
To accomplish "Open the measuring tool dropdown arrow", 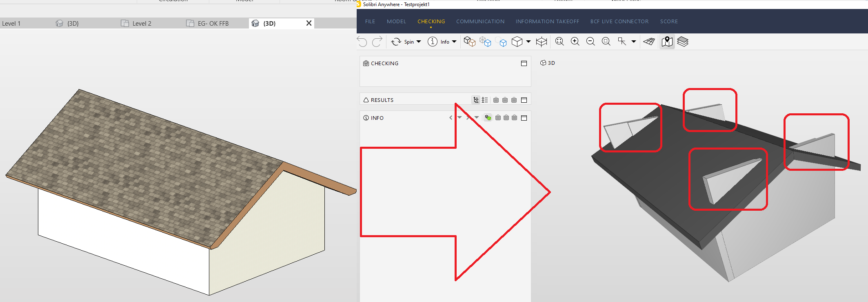I will [x=634, y=42].
